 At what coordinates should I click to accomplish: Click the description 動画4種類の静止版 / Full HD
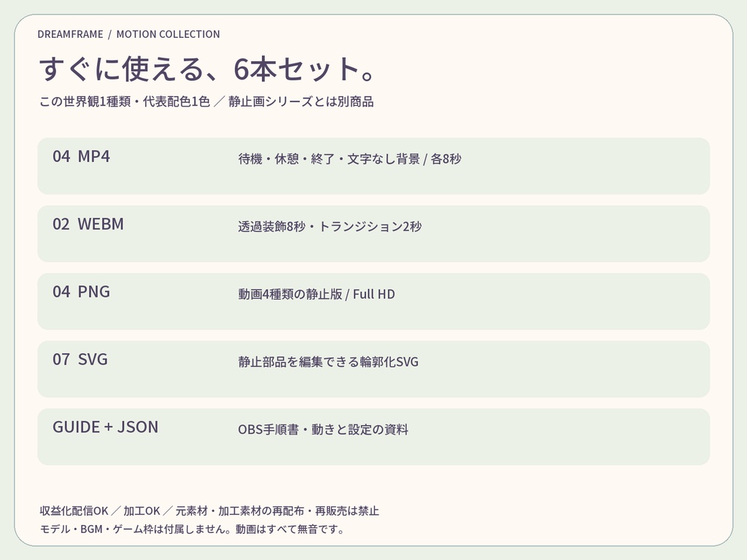pos(317,294)
